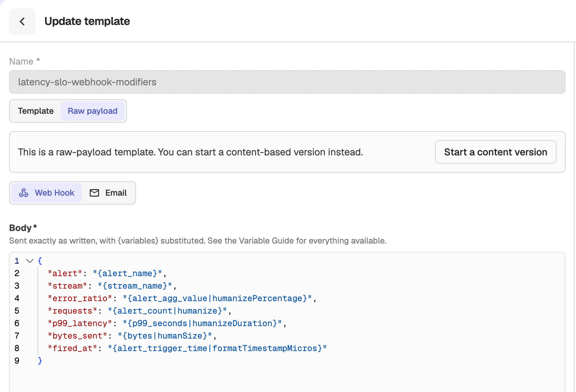Click the raw-payload template notice text

[x=190, y=152]
